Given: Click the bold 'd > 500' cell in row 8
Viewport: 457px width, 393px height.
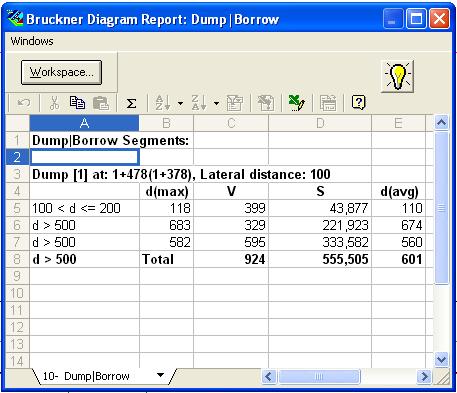Looking at the screenshot, I should (x=84, y=259).
